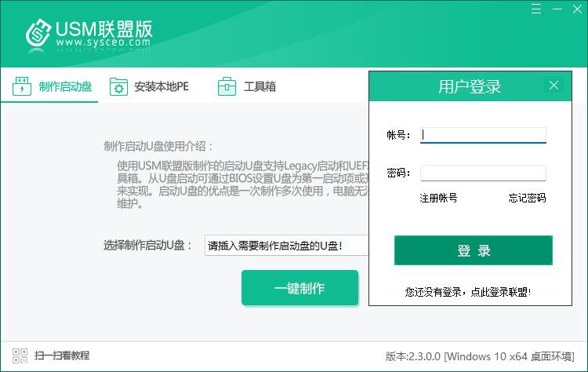The height and width of the screenshot is (372, 588).
Task: Click the www.sysceo.com website text
Action: (x=103, y=42)
